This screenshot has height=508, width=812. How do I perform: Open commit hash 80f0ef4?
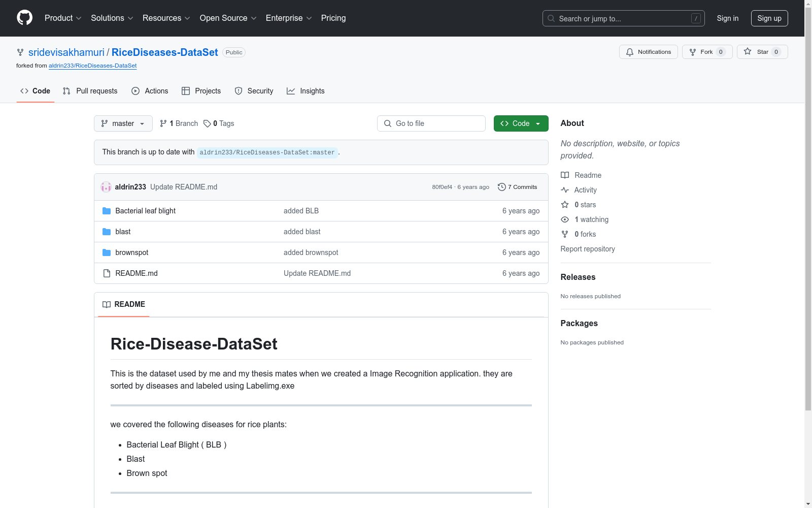(442, 187)
